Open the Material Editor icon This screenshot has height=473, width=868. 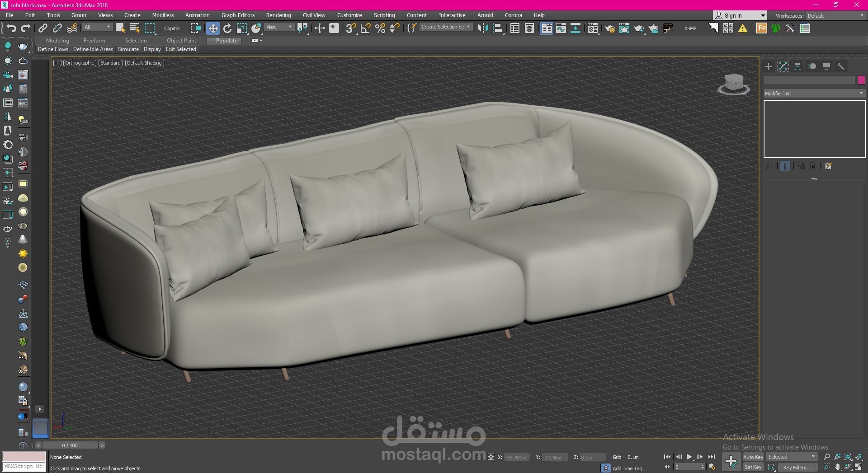[592, 28]
